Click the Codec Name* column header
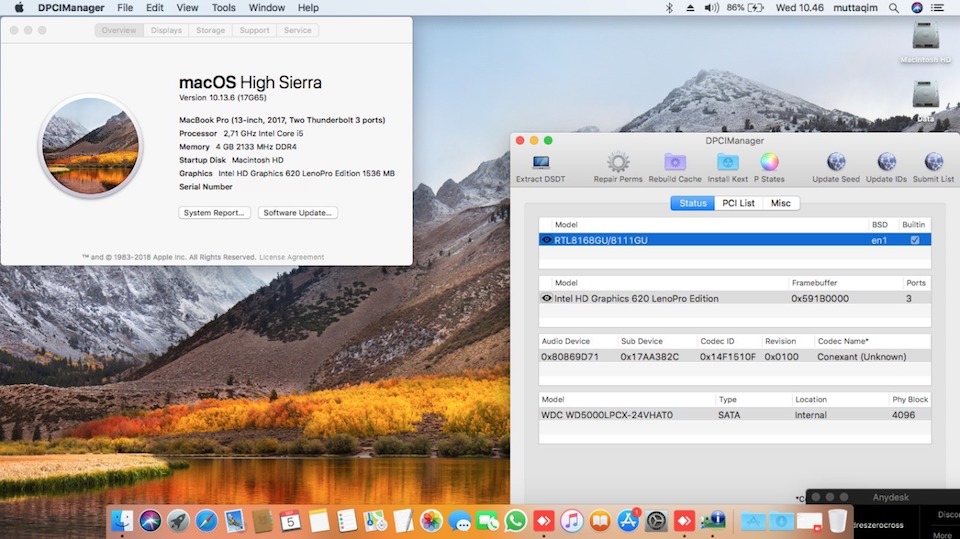This screenshot has height=539, width=960. [843, 341]
